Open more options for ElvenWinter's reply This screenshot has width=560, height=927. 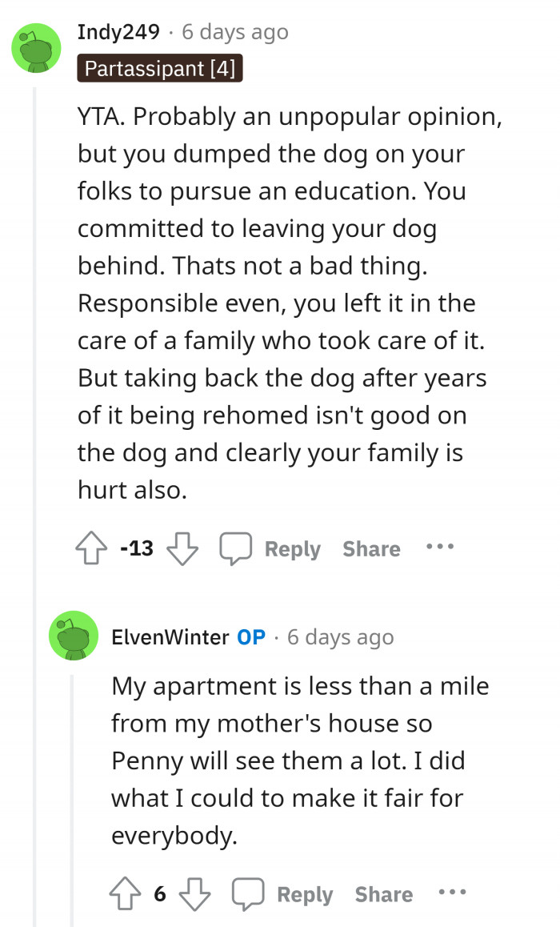click(x=452, y=893)
